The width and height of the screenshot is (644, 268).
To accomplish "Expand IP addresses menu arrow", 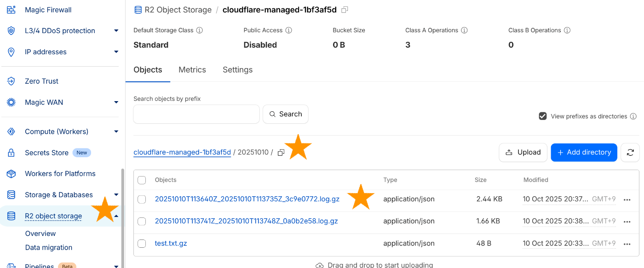I will pos(116,52).
